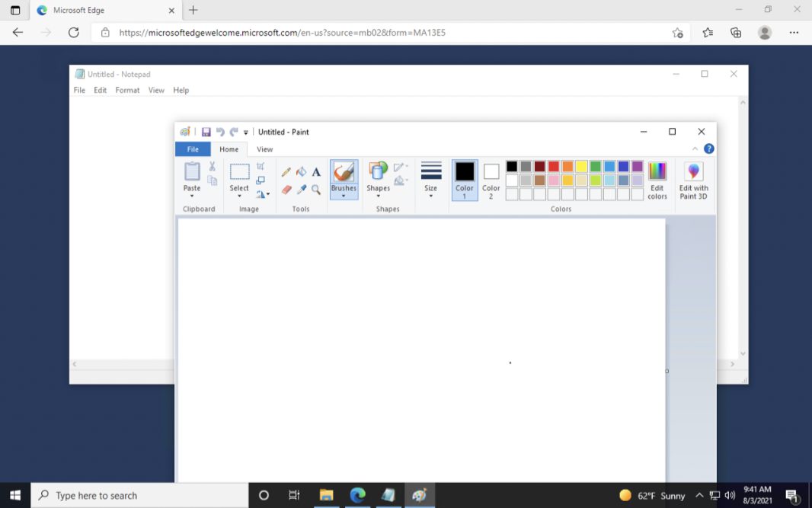812x508 pixels.
Task: Open the Edit colors dialog
Action: coord(657,181)
